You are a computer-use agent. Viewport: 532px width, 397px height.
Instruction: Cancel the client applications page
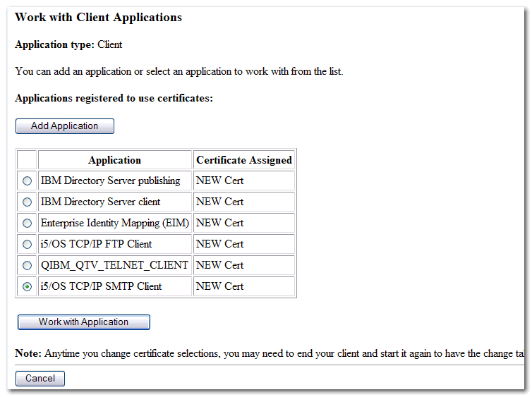click(x=40, y=379)
